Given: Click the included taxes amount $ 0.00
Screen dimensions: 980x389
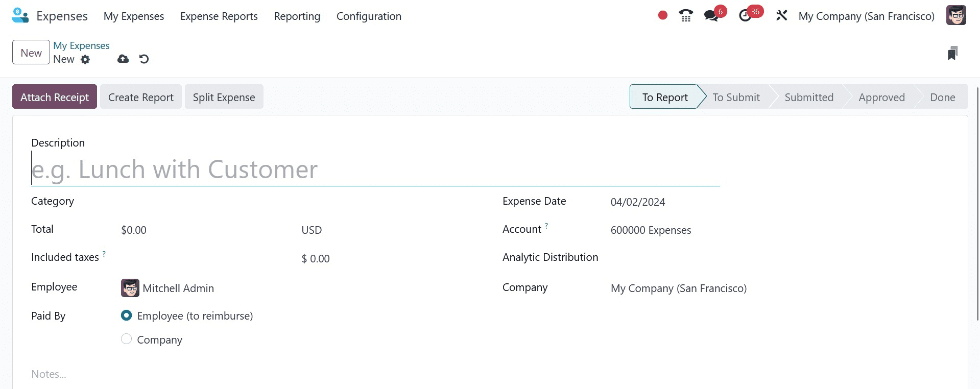Looking at the screenshot, I should (x=316, y=259).
